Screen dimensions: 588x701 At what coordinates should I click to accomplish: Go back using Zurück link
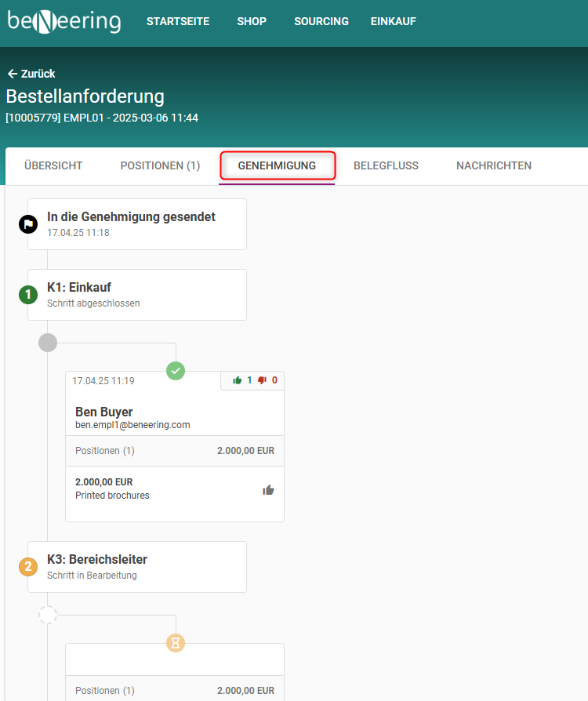click(31, 74)
